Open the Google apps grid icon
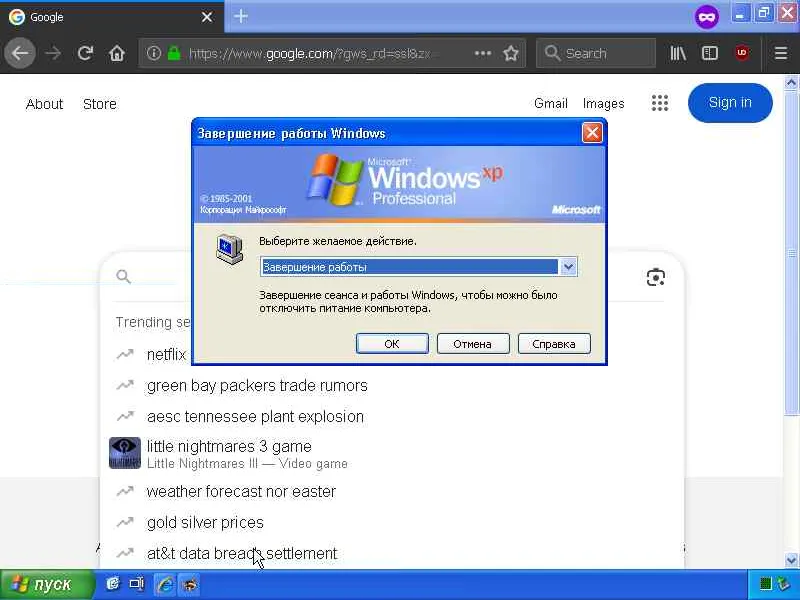The image size is (800, 600). point(660,103)
